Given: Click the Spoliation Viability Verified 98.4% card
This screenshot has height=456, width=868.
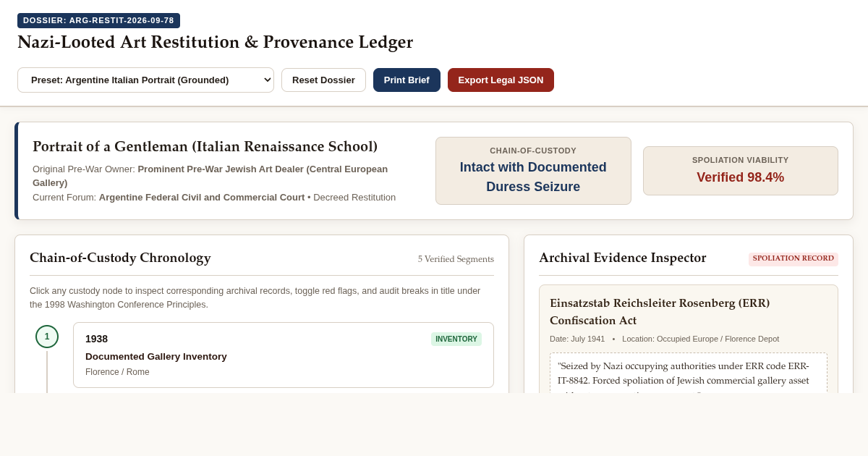Looking at the screenshot, I should (x=741, y=171).
